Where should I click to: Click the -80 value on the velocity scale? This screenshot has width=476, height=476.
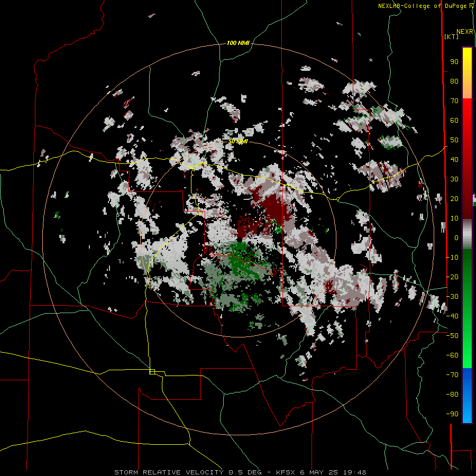click(452, 395)
